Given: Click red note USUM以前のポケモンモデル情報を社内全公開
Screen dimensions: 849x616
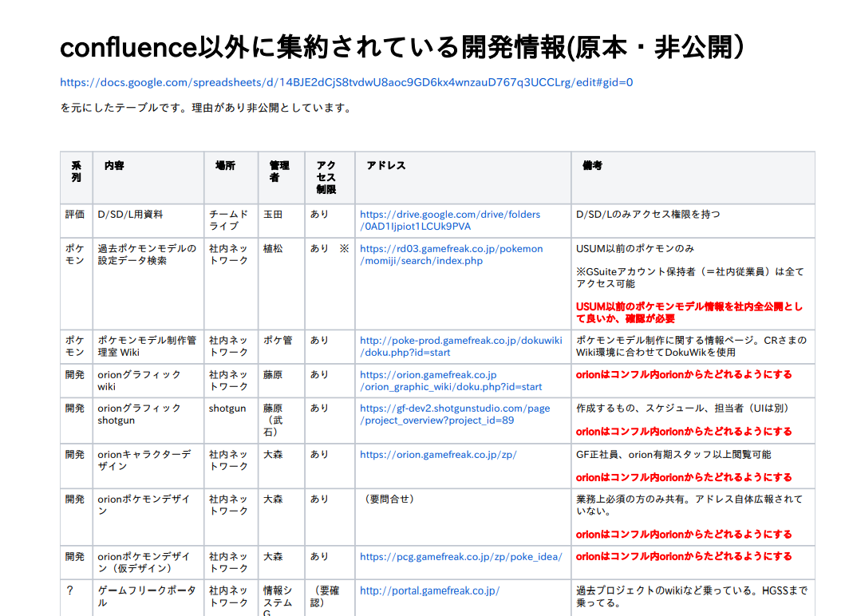Looking at the screenshot, I should coord(689,312).
